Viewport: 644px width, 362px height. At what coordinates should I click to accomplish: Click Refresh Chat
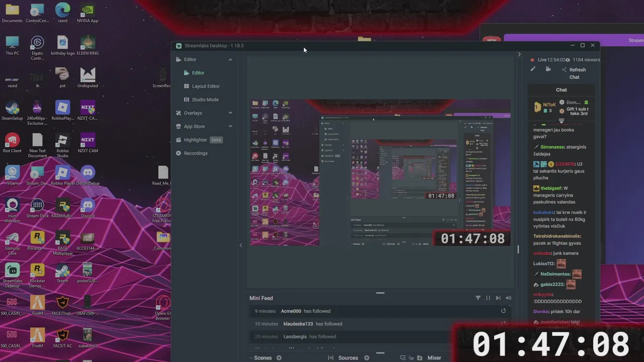(x=577, y=73)
